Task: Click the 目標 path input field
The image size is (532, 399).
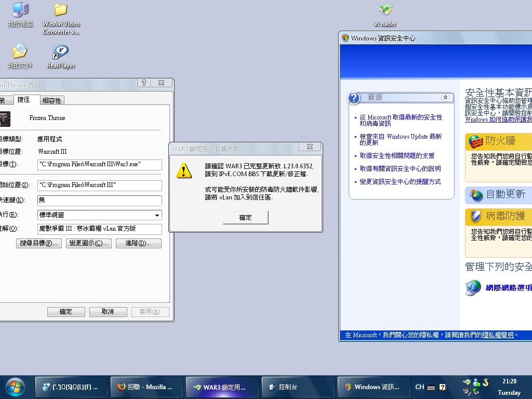Action: 99,165
